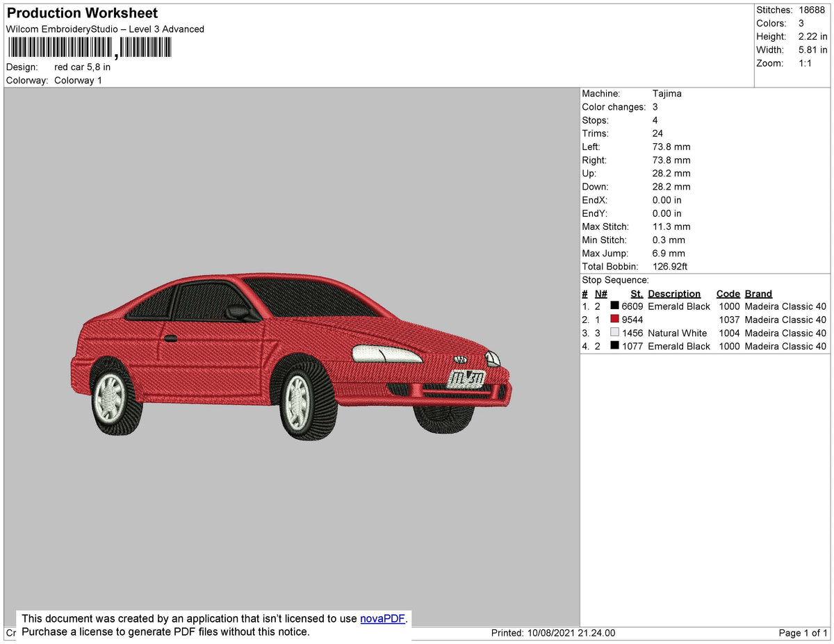The height and width of the screenshot is (644, 834).
Task: Select the Tajima machine value
Action: point(667,94)
